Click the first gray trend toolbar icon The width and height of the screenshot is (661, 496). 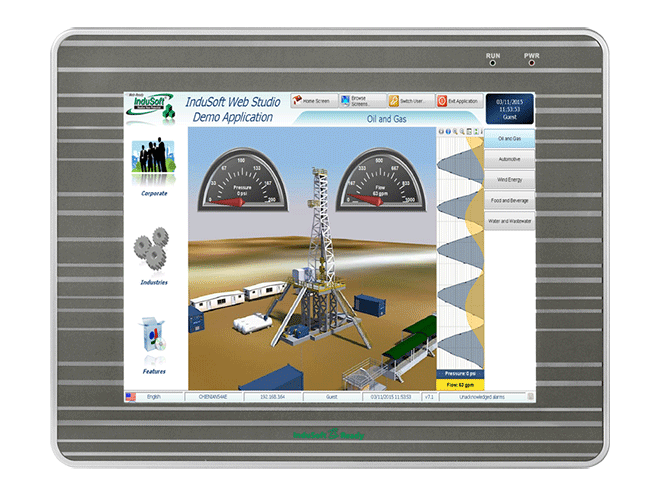(x=441, y=131)
